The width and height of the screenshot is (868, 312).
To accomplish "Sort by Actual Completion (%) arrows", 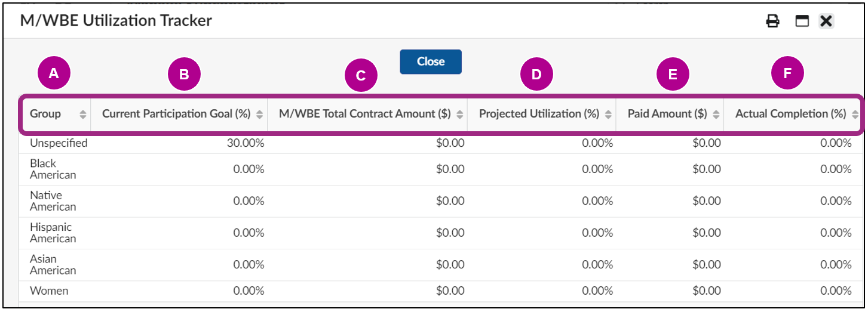I will point(855,114).
